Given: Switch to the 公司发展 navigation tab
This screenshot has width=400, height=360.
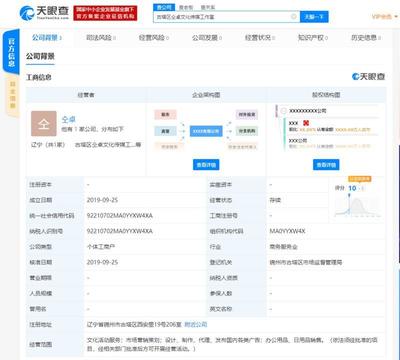Looking at the screenshot, I should tap(207, 38).
